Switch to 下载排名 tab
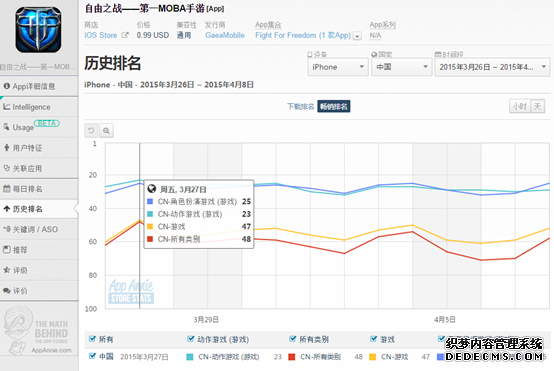 [x=300, y=106]
